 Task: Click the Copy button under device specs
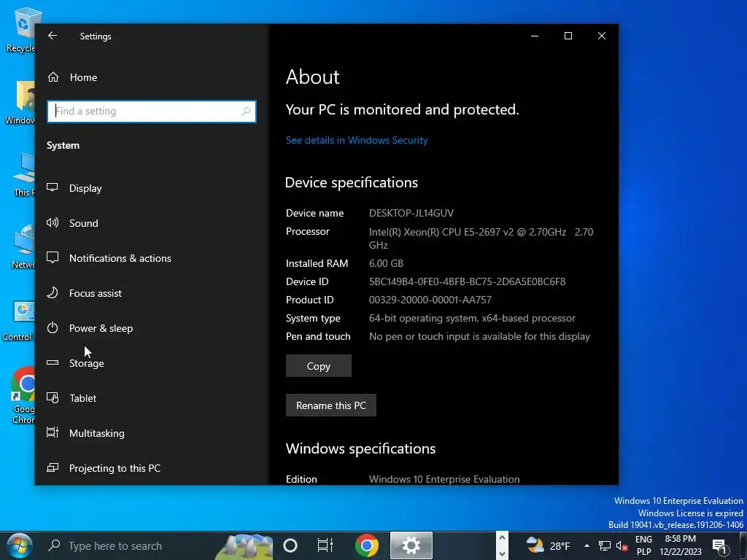[319, 366]
